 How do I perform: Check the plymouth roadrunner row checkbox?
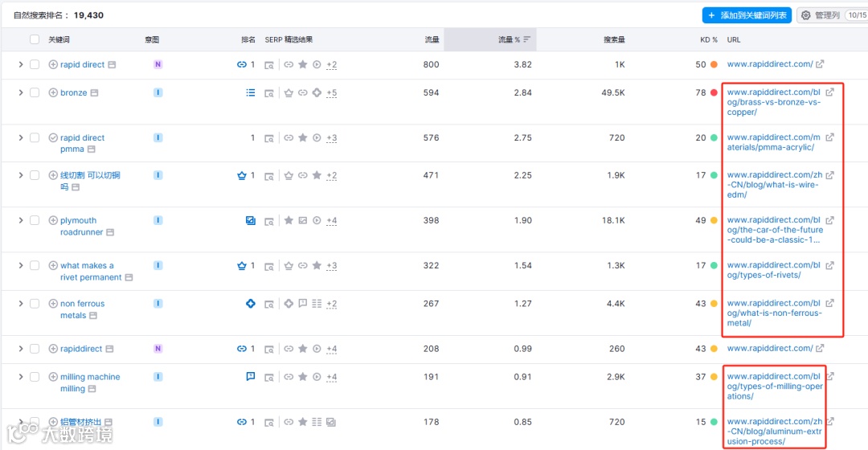(35, 220)
